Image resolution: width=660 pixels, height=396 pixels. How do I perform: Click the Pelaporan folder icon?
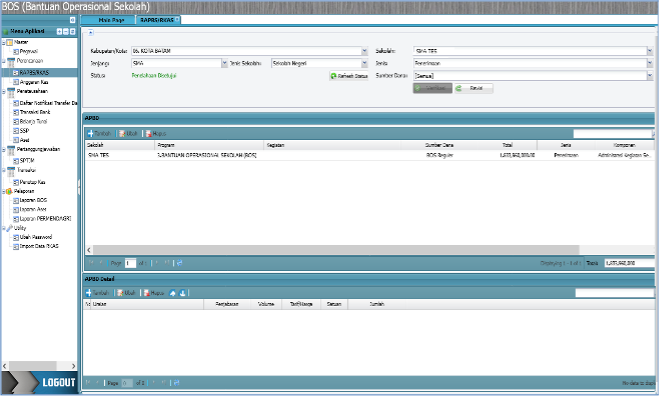click(x=9, y=191)
